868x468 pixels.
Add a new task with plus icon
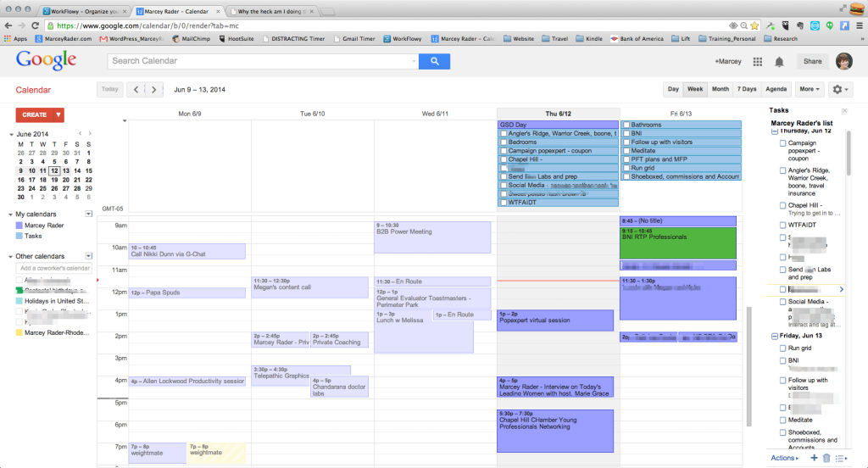click(x=814, y=458)
